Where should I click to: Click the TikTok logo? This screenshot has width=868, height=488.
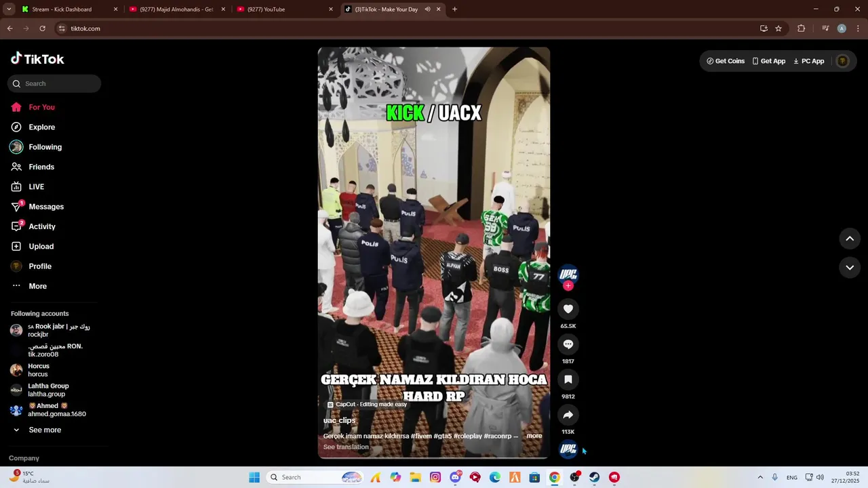37,59
